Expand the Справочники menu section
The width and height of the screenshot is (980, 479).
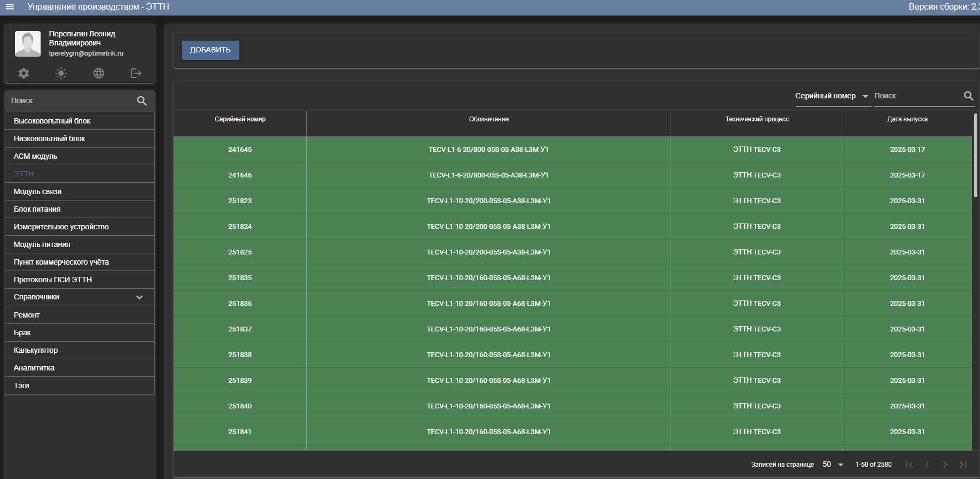80,297
